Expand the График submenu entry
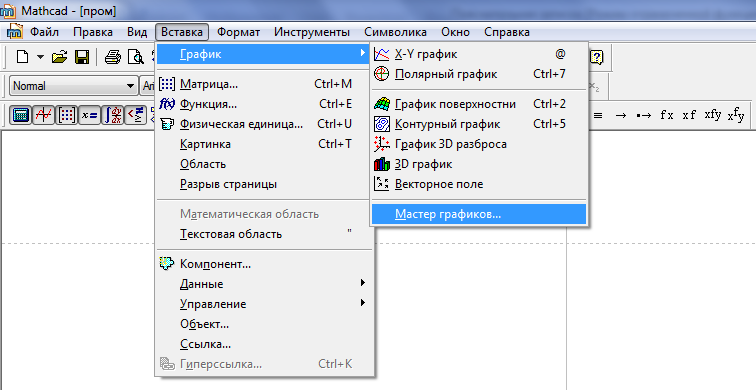Image resolution: width=756 pixels, height=390 pixels. pyautogui.click(x=263, y=54)
